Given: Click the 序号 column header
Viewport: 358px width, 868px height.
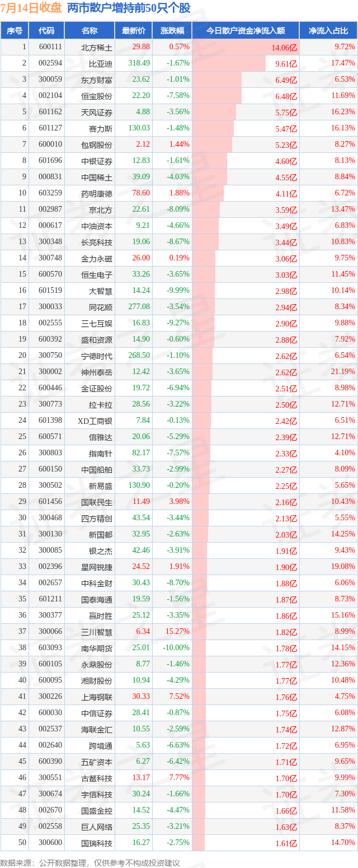Looking at the screenshot, I should click(x=15, y=31).
